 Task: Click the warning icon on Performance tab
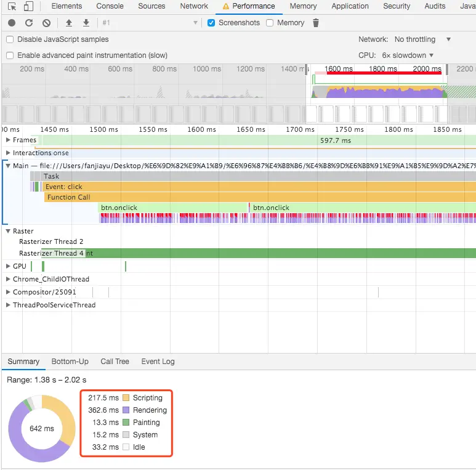[225, 6]
